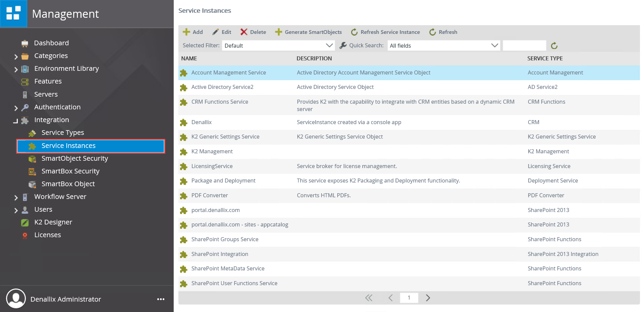This screenshot has width=644, height=312.
Task: Select the SharePoint MetaData Service row
Action: 409,269
